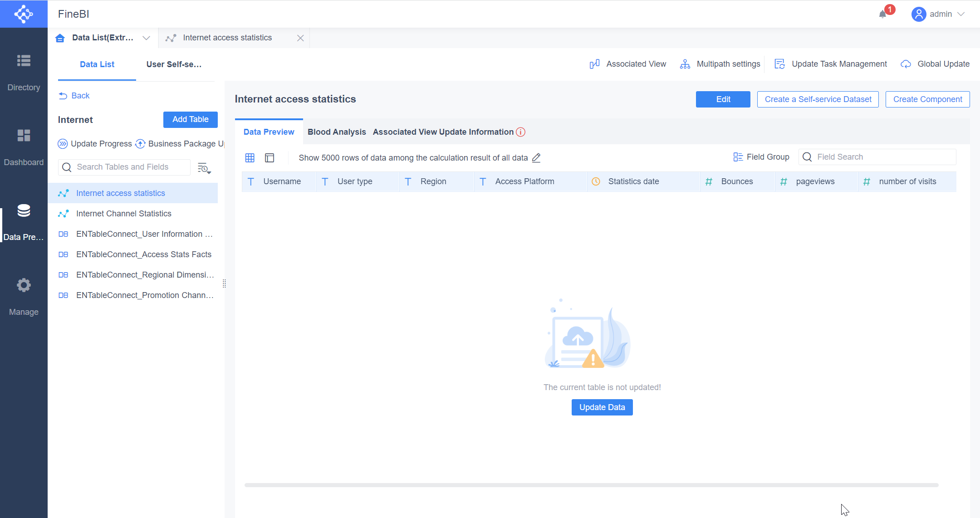
Task: Switch to Blood Analysis tab
Action: click(x=337, y=132)
